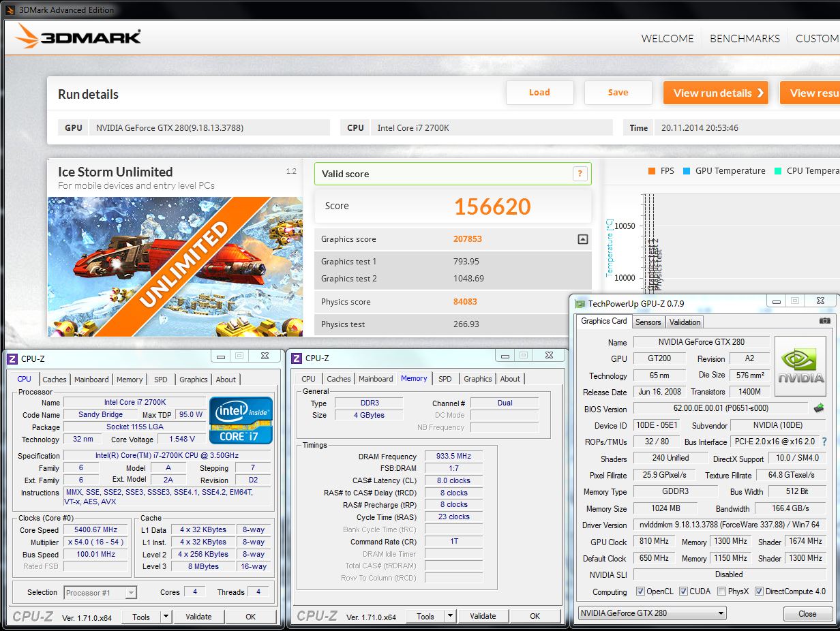This screenshot has width=840, height=631.
Task: Switch to Validation tab in GPU-Z
Action: click(685, 322)
